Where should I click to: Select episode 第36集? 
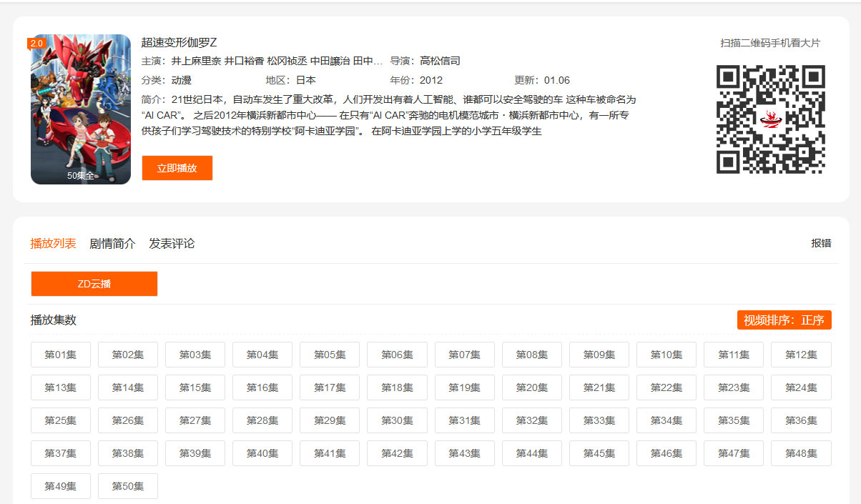pos(801,420)
